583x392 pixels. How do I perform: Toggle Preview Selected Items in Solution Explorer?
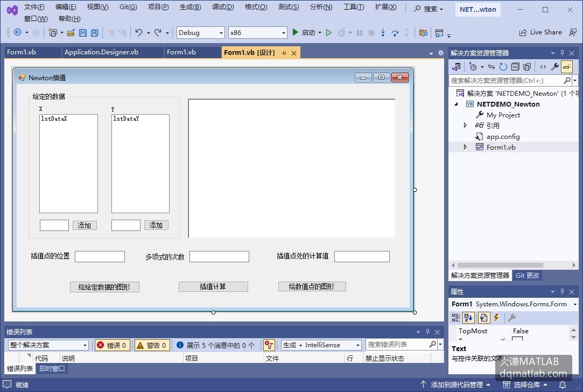click(567, 67)
